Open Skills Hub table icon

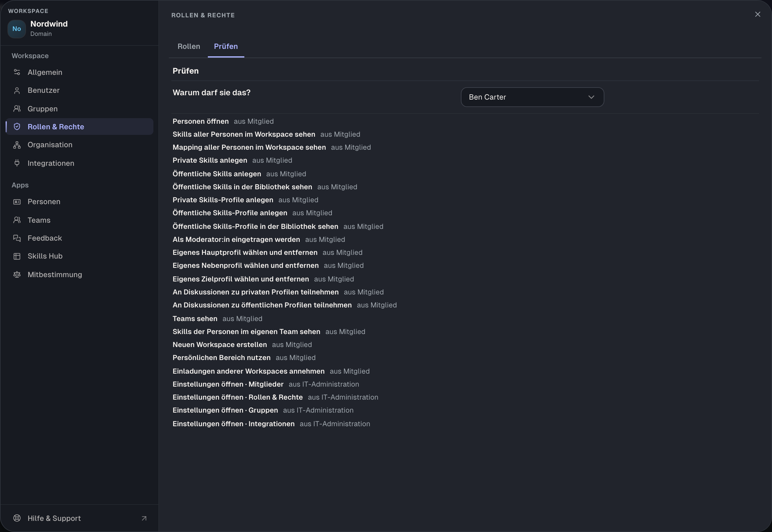coord(17,256)
